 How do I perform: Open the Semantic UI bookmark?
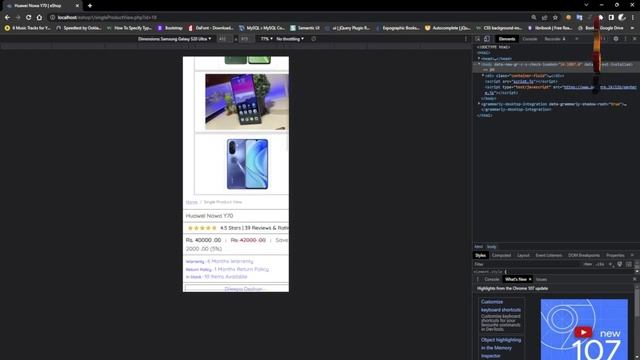coord(305,28)
